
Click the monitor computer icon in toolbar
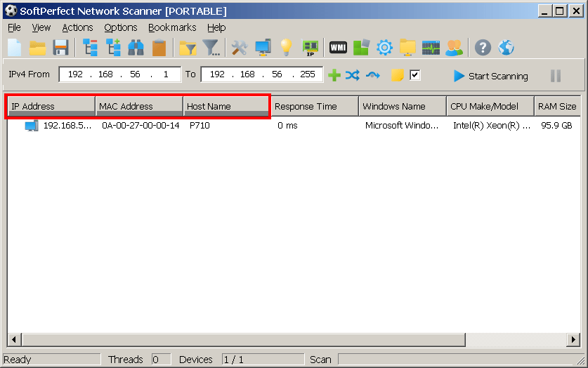[x=263, y=48]
